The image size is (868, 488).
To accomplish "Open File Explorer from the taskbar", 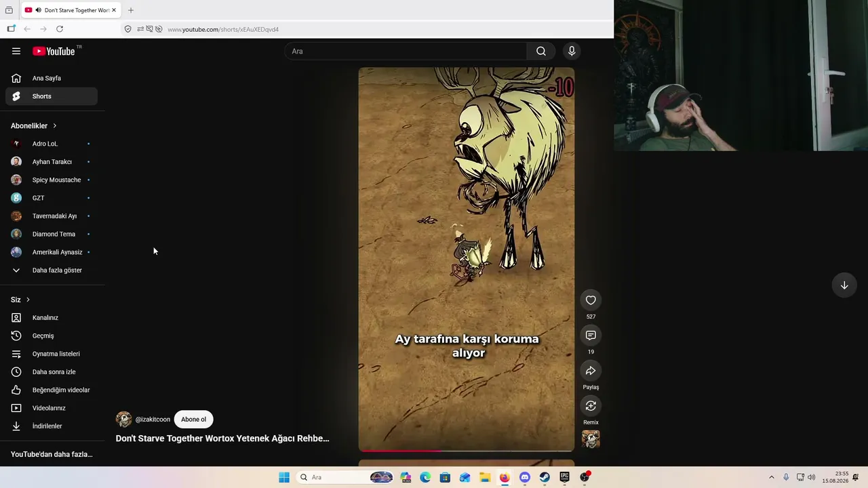I will [x=485, y=477].
